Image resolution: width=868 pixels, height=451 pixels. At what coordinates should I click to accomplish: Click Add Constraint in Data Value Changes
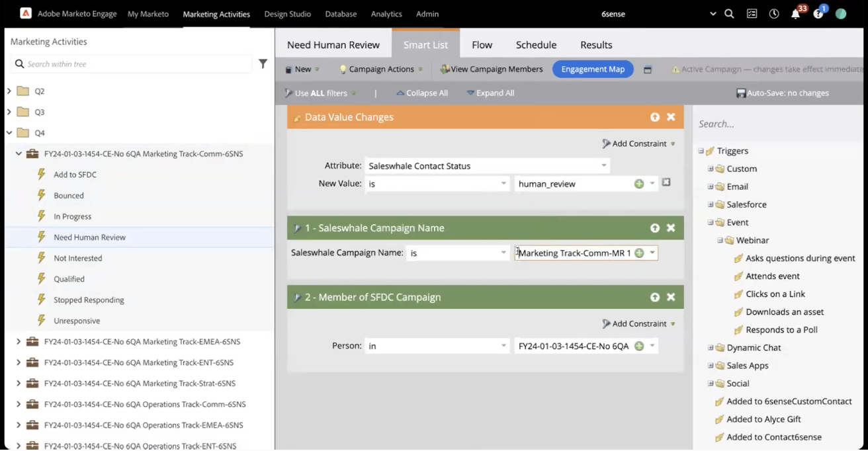coord(638,143)
